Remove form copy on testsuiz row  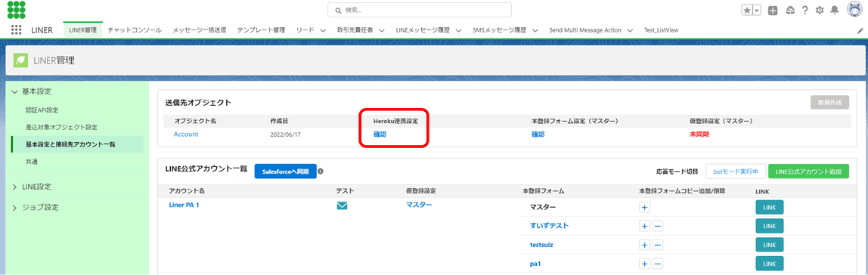click(657, 245)
